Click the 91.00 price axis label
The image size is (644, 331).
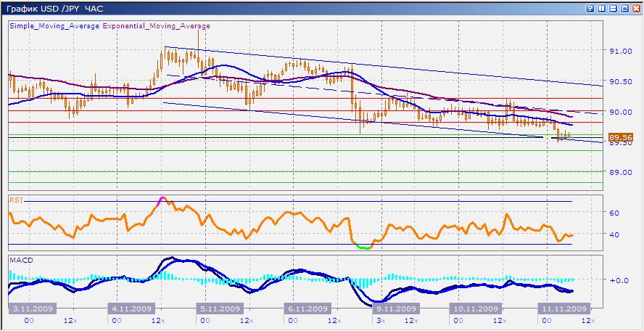click(x=619, y=52)
